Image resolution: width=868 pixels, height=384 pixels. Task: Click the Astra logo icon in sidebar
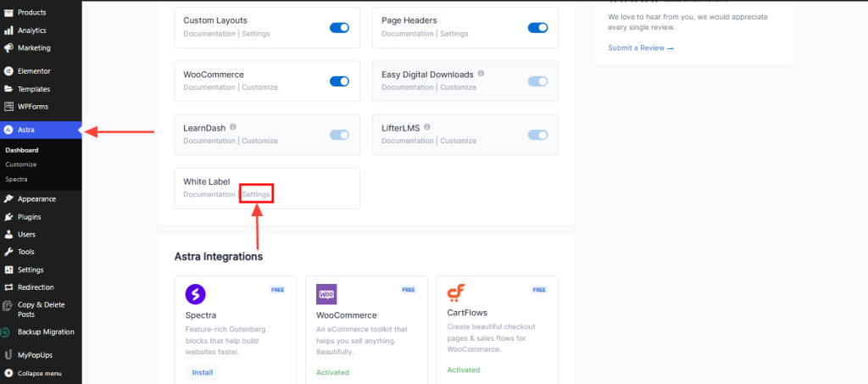[x=8, y=130]
